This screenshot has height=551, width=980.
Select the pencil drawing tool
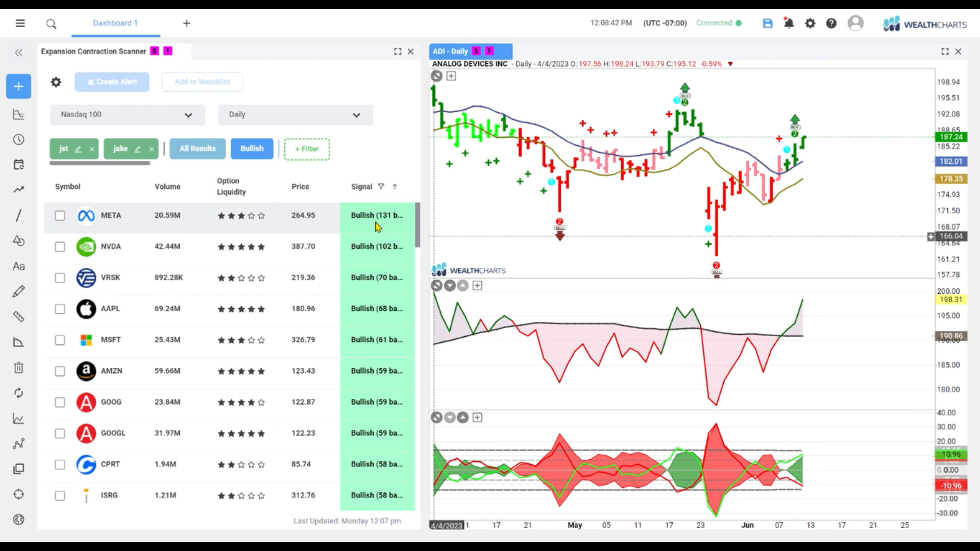coord(18,291)
